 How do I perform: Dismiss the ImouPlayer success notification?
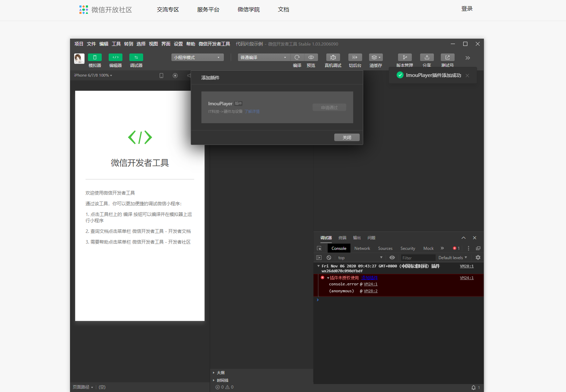pos(467,76)
